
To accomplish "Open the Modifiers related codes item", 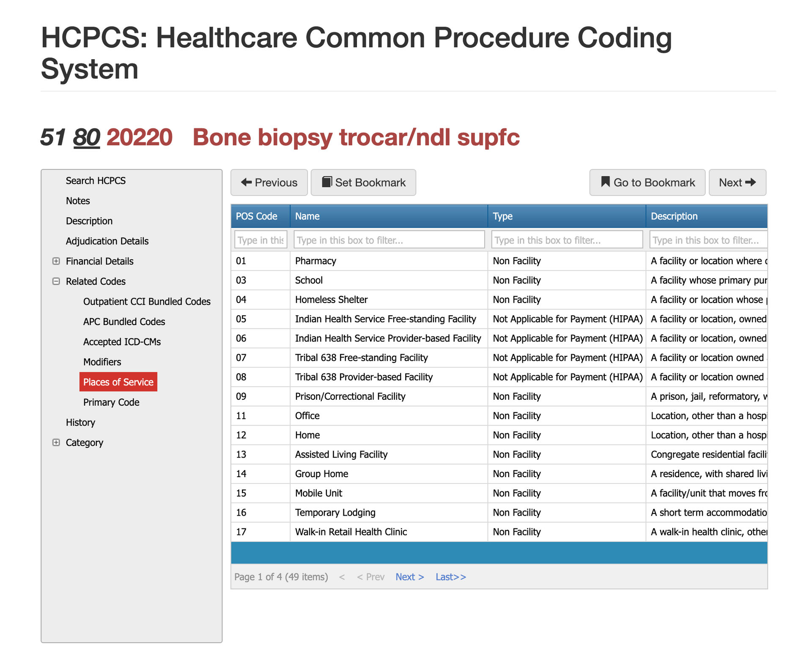I will [102, 362].
